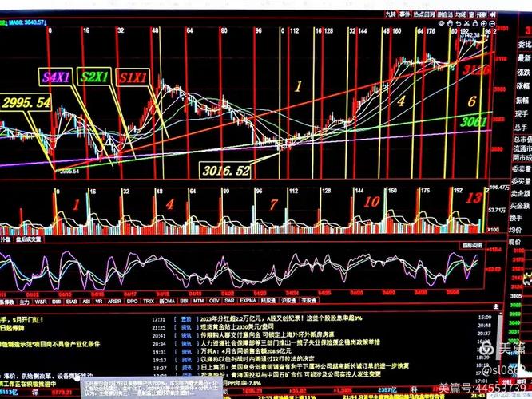
Task: Switch to the DPO indicator tab
Action: coord(132,302)
